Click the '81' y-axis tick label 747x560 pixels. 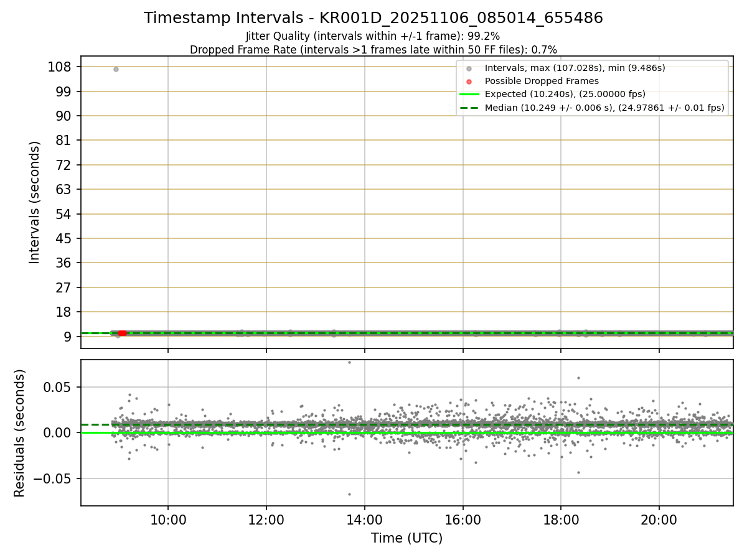(64, 141)
